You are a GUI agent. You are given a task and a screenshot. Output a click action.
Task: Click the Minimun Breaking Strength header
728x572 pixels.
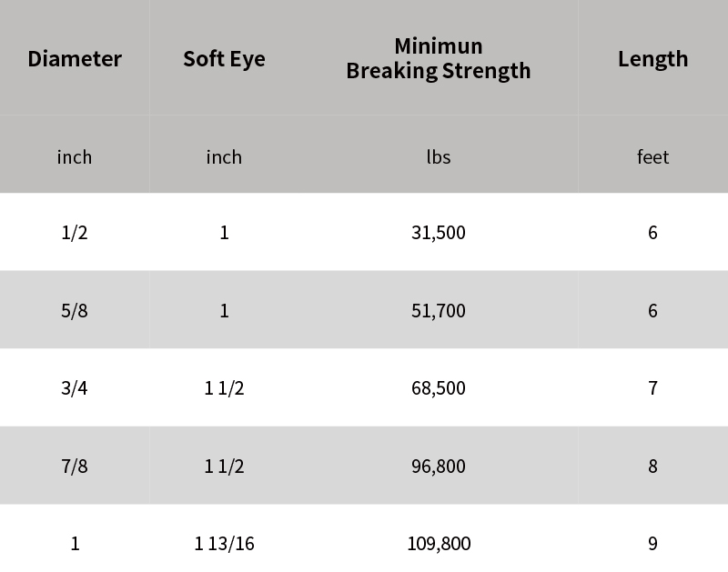[x=439, y=58]
